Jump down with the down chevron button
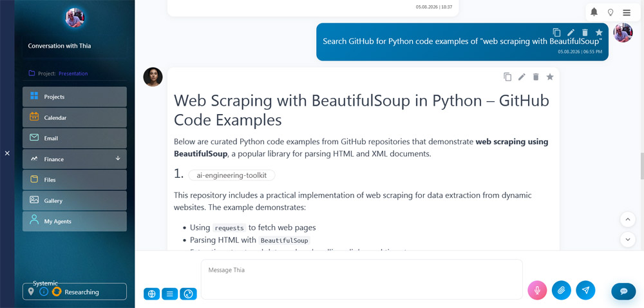The image size is (644, 308). pyautogui.click(x=627, y=239)
